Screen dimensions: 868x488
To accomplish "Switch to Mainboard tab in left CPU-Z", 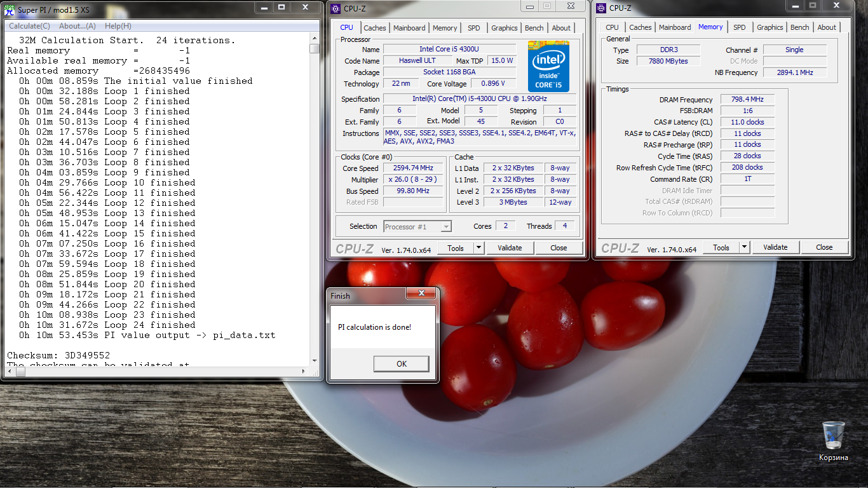I will [x=409, y=28].
